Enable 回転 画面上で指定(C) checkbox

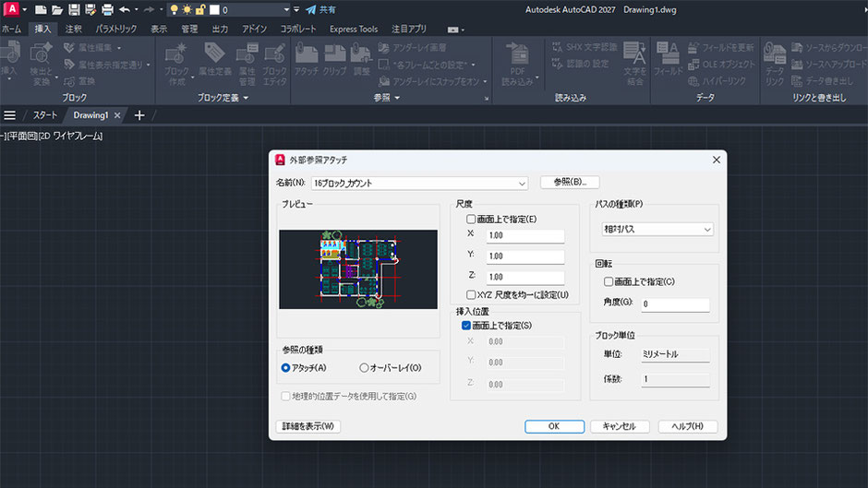[x=609, y=281]
